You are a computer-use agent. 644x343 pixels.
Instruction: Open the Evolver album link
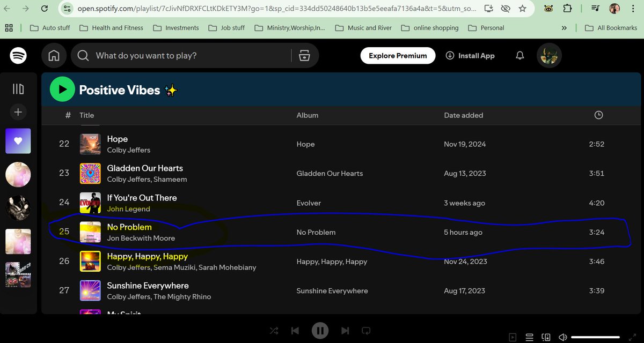309,203
